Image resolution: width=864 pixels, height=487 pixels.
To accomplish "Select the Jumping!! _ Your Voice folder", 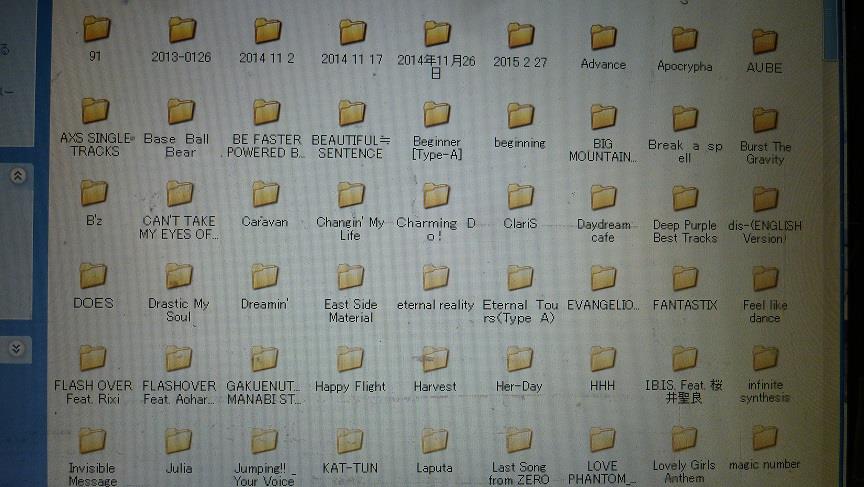I will point(264,441).
